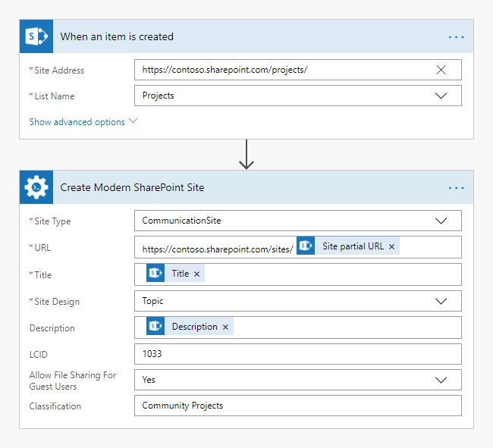Viewport: 493px width, 448px height.
Task: Click the Site partial URL token label
Action: [353, 246]
